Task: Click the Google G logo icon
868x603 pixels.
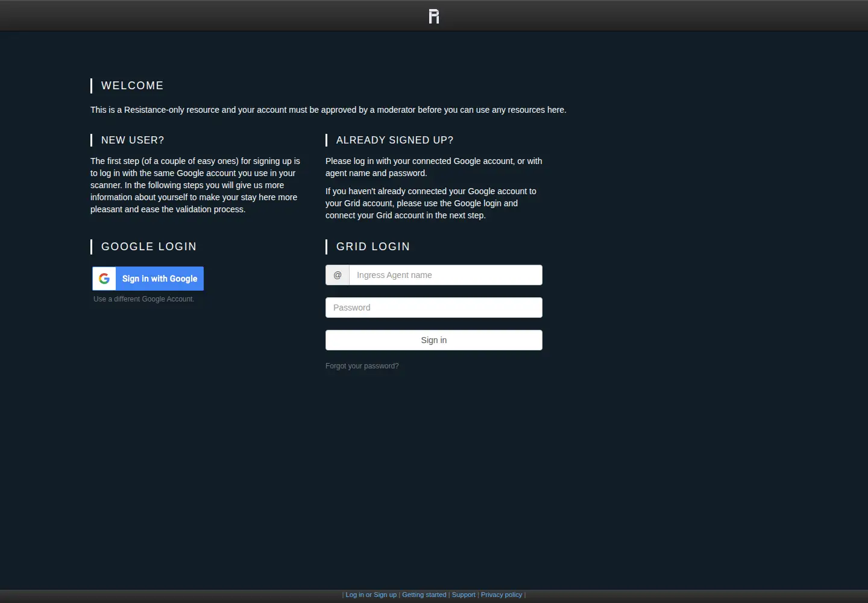Action: point(104,279)
